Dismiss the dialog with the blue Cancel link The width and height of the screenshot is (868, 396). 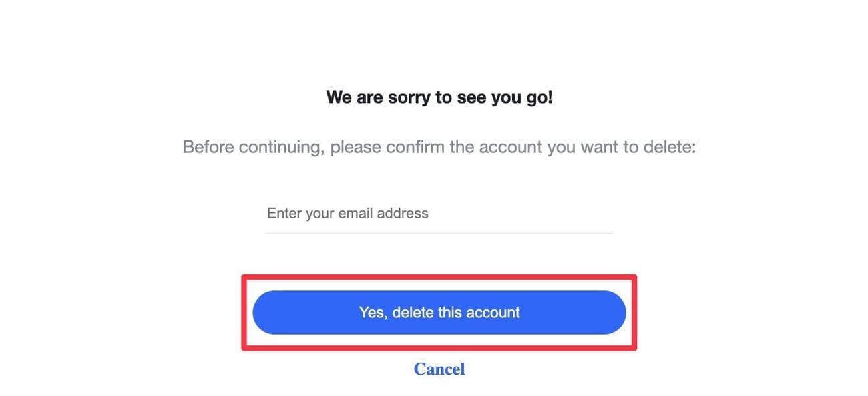click(x=439, y=369)
